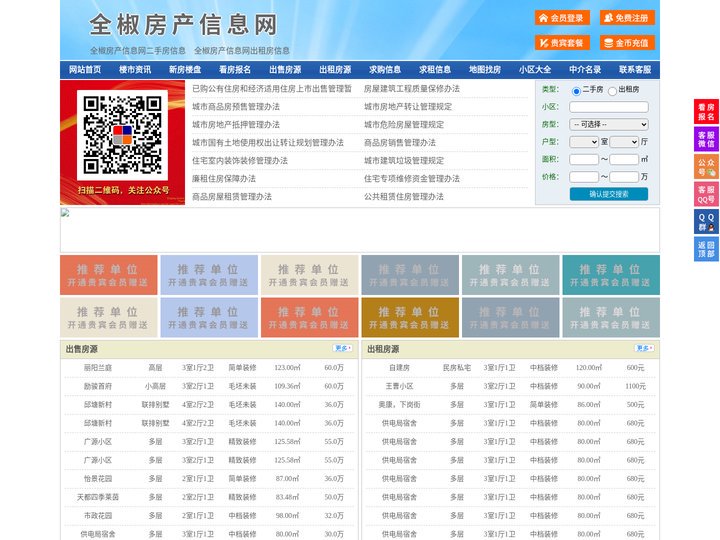Screen dimensions: 720x540
Task: Open 商品房销售管理办法 article link
Action: pos(400,142)
